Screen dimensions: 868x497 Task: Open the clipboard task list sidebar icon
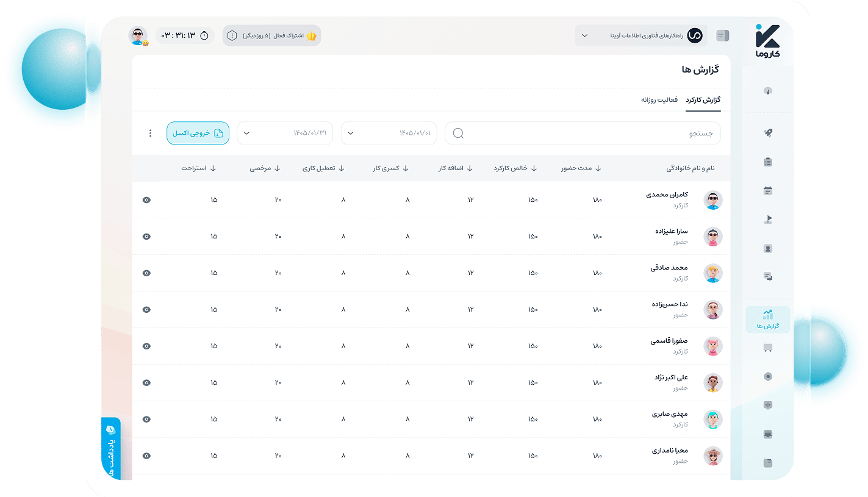(768, 162)
